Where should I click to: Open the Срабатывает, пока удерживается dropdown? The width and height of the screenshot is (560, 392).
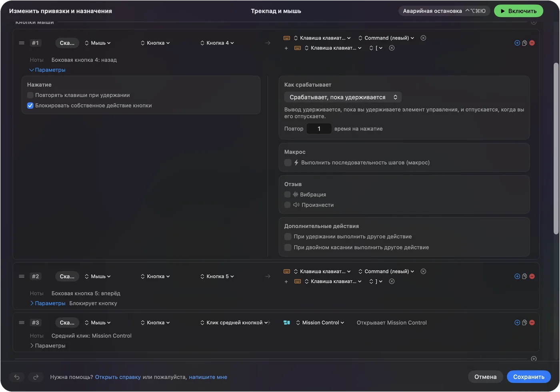(x=343, y=97)
